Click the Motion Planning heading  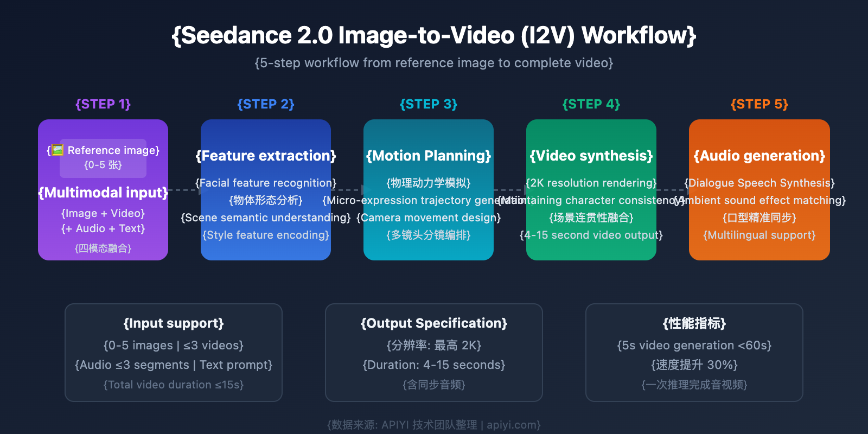[x=429, y=156]
